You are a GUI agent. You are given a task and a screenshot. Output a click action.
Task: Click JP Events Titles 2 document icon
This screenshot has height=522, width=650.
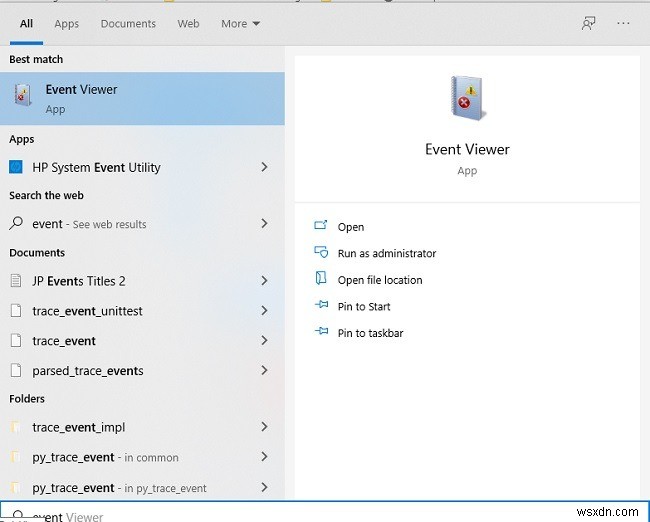coord(16,281)
